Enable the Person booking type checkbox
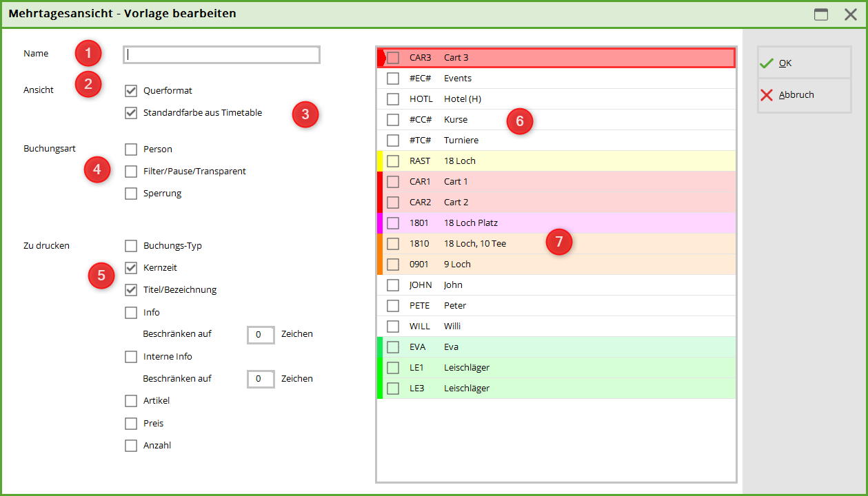Viewport: 868px width, 496px height. coord(131,149)
